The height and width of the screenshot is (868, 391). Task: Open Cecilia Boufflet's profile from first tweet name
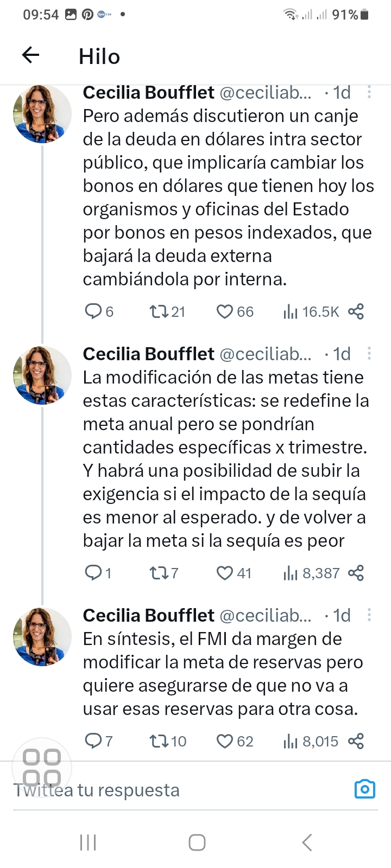[148, 93]
